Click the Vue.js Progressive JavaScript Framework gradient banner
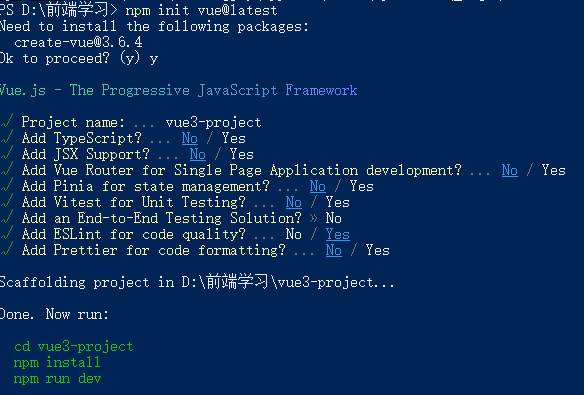 coord(178,90)
